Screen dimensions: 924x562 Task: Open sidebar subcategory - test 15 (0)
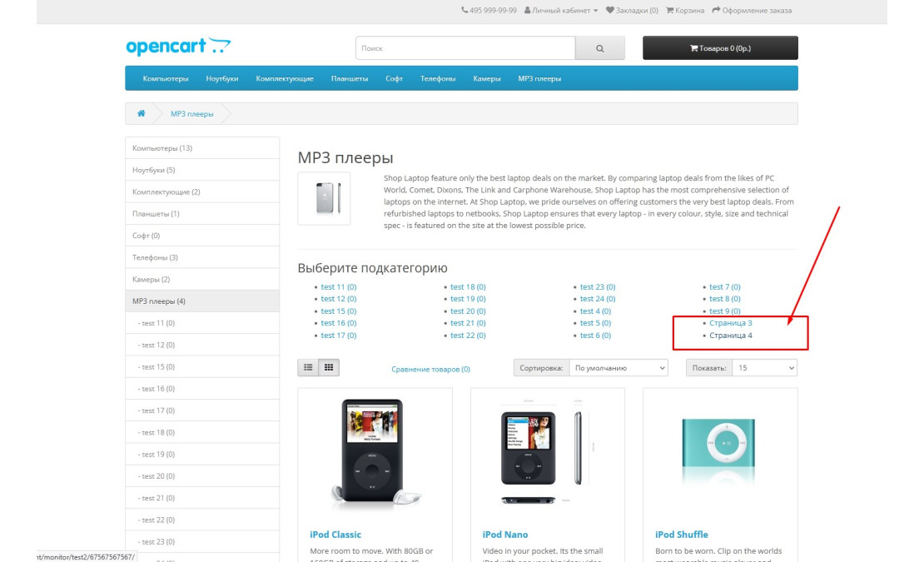(x=202, y=367)
